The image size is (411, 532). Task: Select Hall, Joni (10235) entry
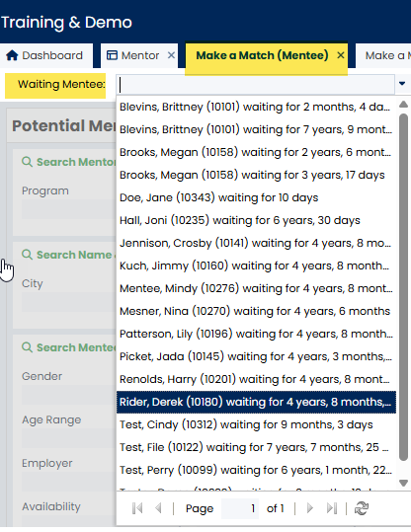click(256, 220)
